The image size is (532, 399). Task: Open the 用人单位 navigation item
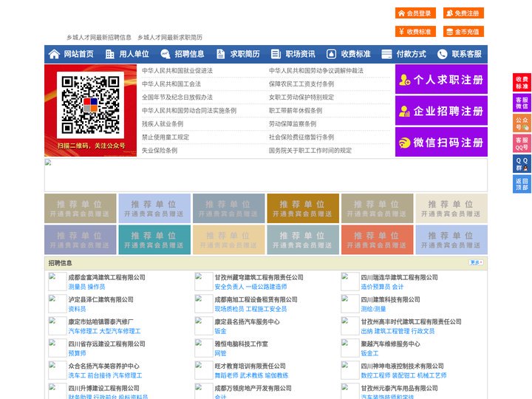(x=128, y=54)
